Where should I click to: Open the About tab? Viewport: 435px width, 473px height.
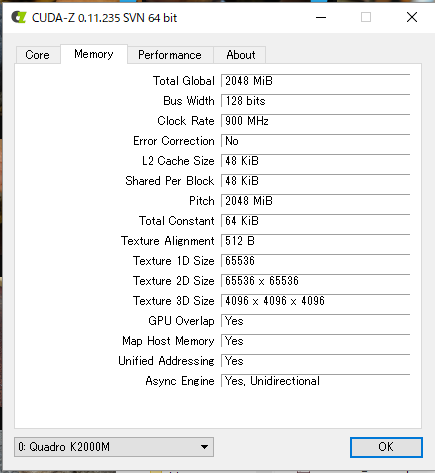click(241, 55)
